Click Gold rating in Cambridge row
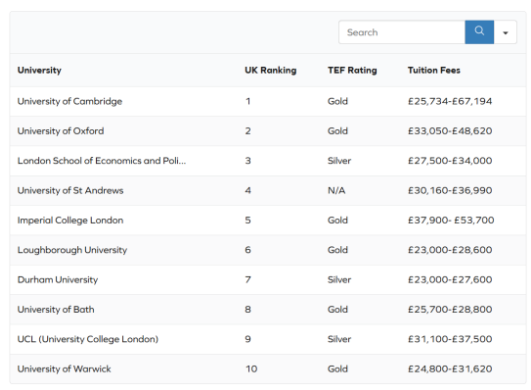This screenshot has width=531, height=390. 338,101
